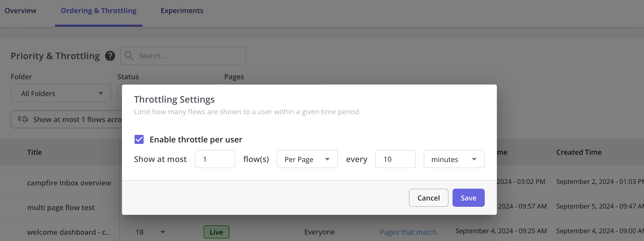Focus the Show at most number field
This screenshot has height=241, width=644.
pos(215,159)
